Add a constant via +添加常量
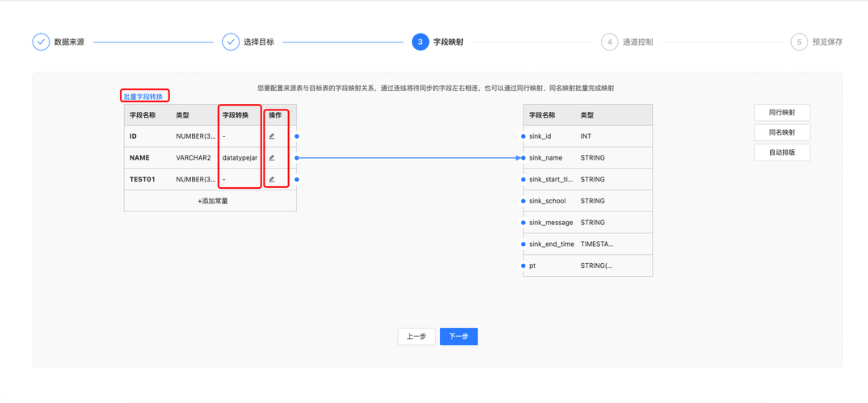This screenshot has width=868, height=403. [x=212, y=201]
